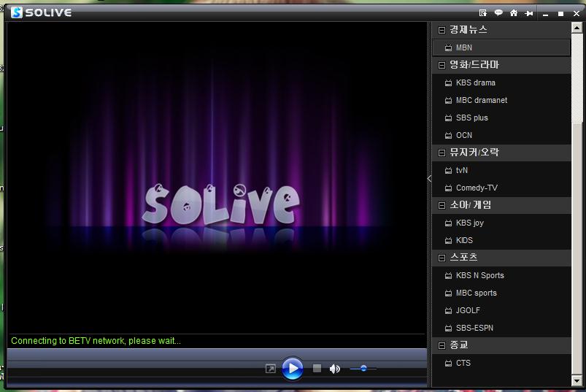The width and height of the screenshot is (586, 392).
Task: Collapse the 소아/게임 category
Action: click(x=442, y=205)
